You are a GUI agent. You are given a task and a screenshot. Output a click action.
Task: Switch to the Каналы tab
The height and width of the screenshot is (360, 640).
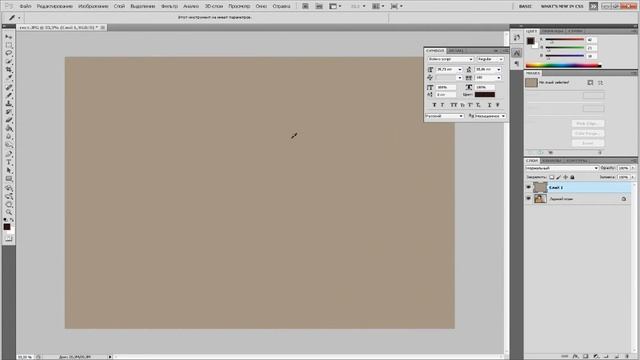click(552, 161)
